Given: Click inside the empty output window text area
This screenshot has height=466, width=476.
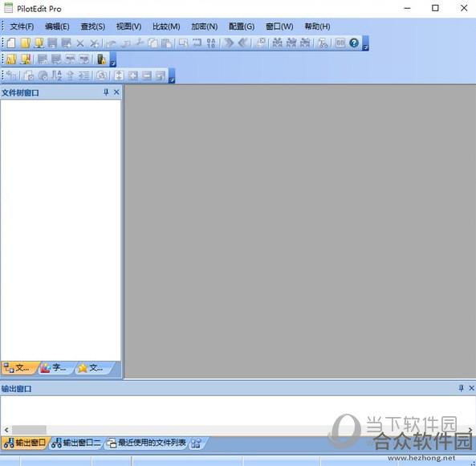Looking at the screenshot, I should (x=237, y=410).
